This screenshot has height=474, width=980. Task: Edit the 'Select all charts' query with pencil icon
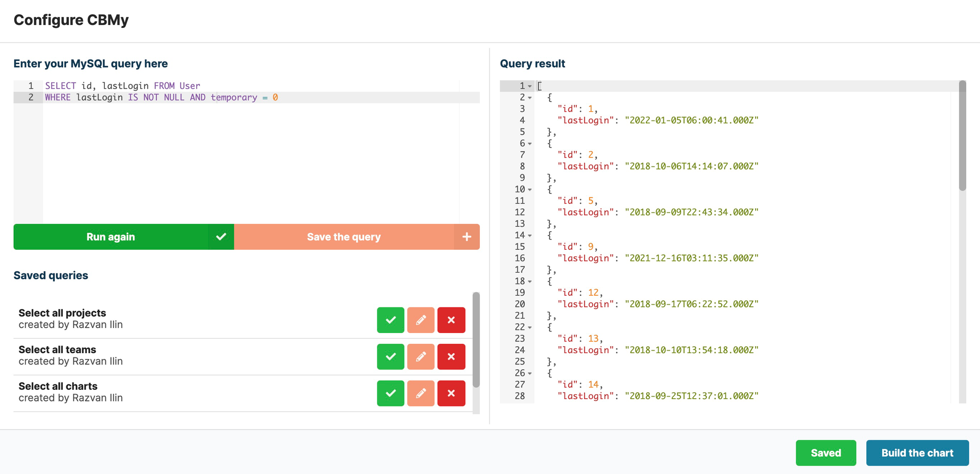coord(421,393)
